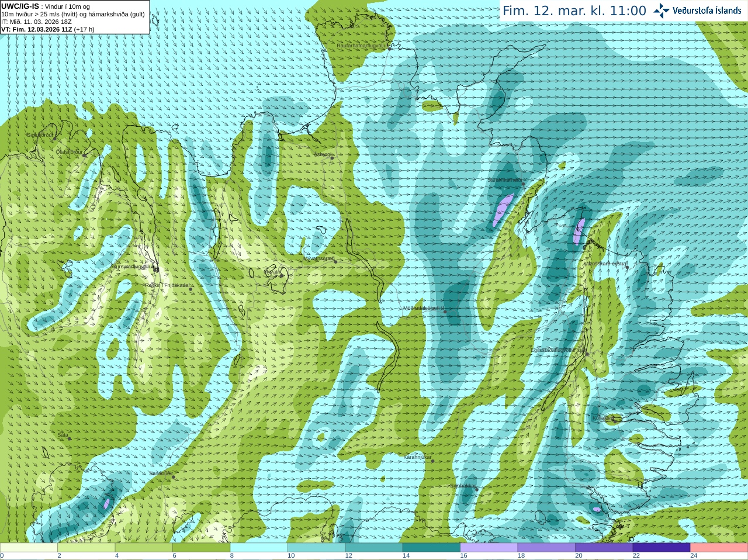Click the Siglufjörður station marker

(56, 139)
